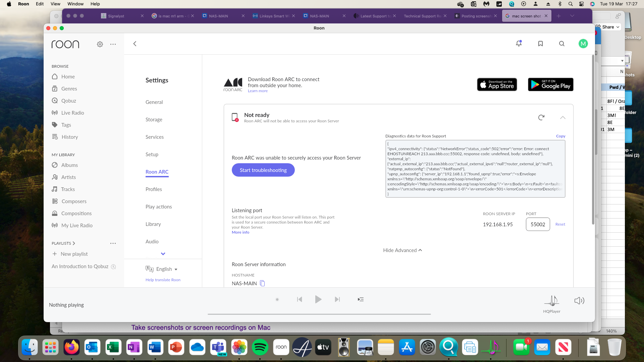Image resolution: width=644 pixels, height=362 pixels.
Task: Open the M profile avatar
Action: pyautogui.click(x=583, y=44)
